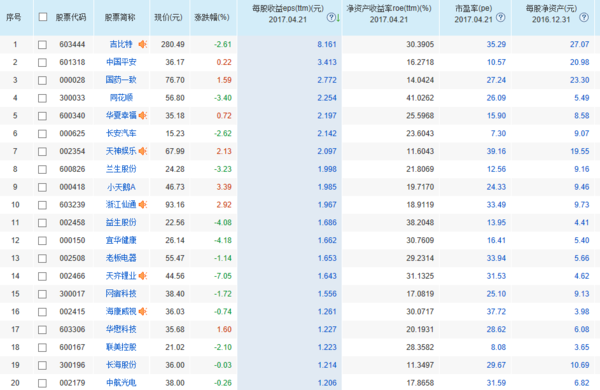Open the 联美控股 stock link

121,347
